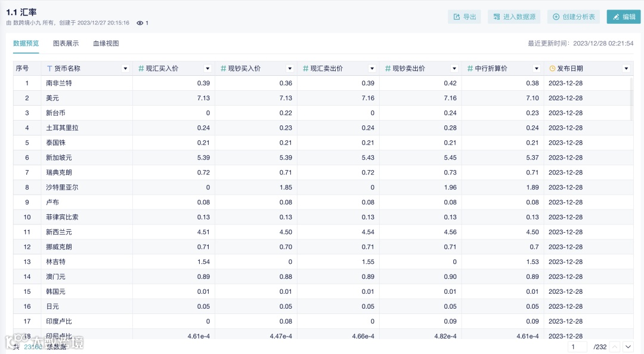Click the 编辑 button

624,17
